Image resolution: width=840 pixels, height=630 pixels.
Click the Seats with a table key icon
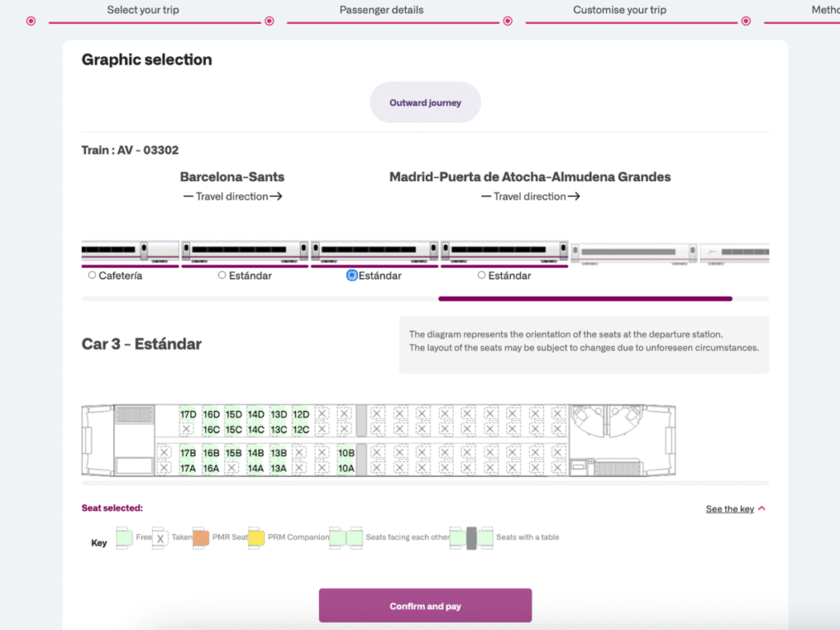click(472, 538)
